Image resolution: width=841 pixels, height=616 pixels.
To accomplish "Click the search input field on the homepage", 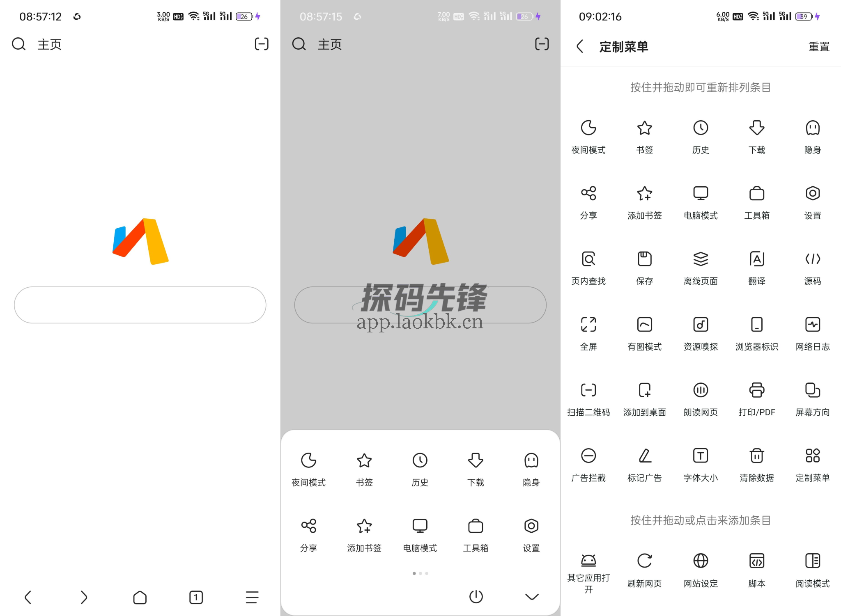I will coord(140,305).
